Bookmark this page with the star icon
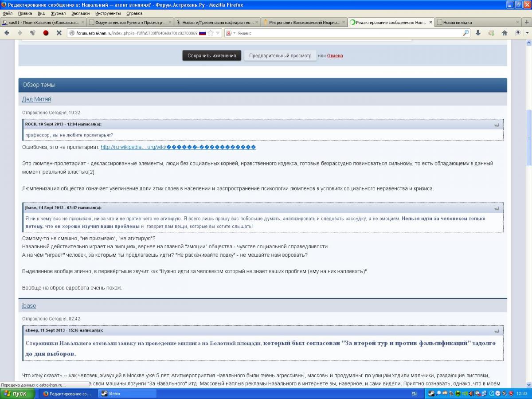Screen dimensions: 532x399 (211, 33)
